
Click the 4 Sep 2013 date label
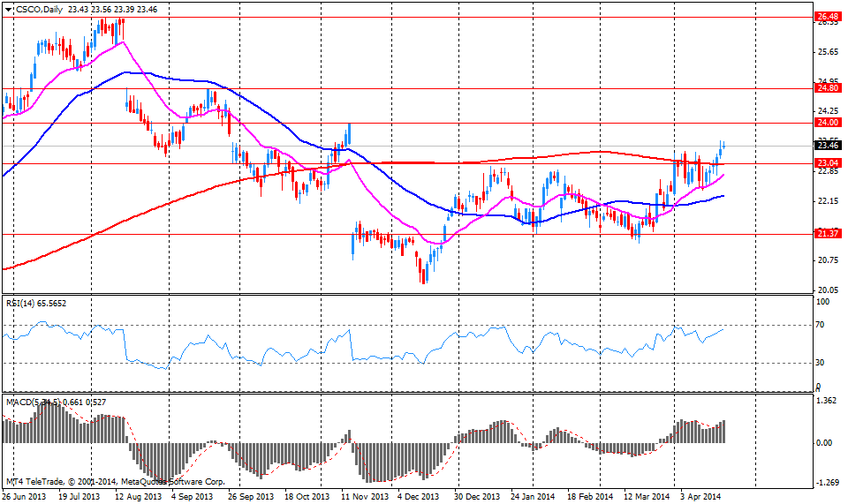(x=192, y=496)
